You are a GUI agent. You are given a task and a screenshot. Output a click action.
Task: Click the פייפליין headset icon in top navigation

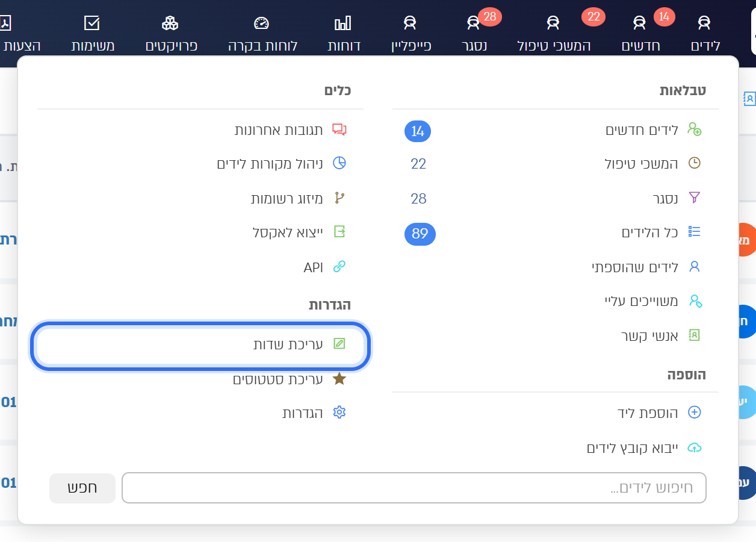point(410,23)
